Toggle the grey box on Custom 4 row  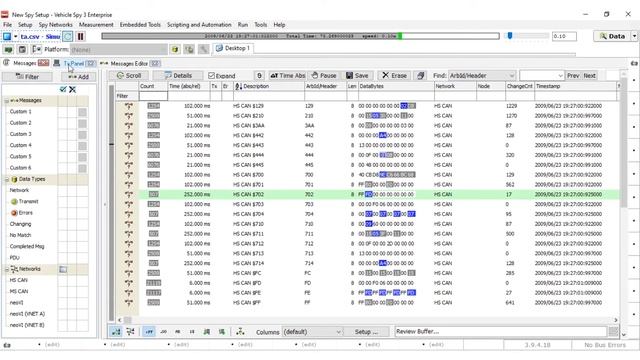82,146
